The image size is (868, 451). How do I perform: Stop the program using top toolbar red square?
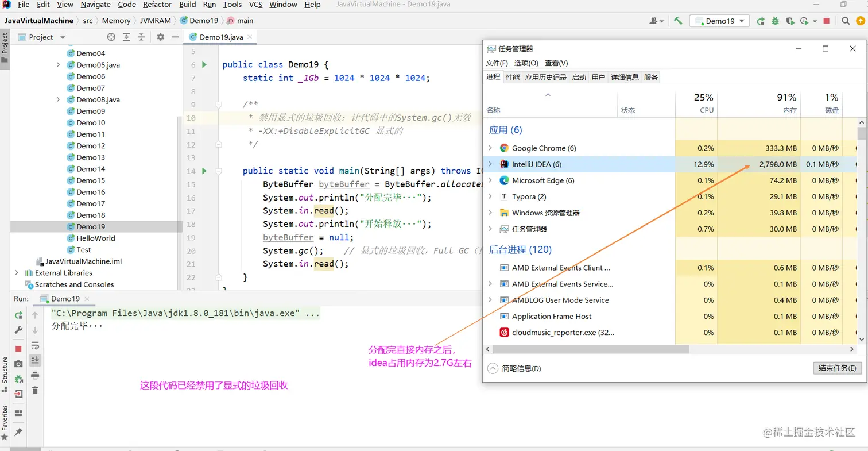(x=827, y=21)
